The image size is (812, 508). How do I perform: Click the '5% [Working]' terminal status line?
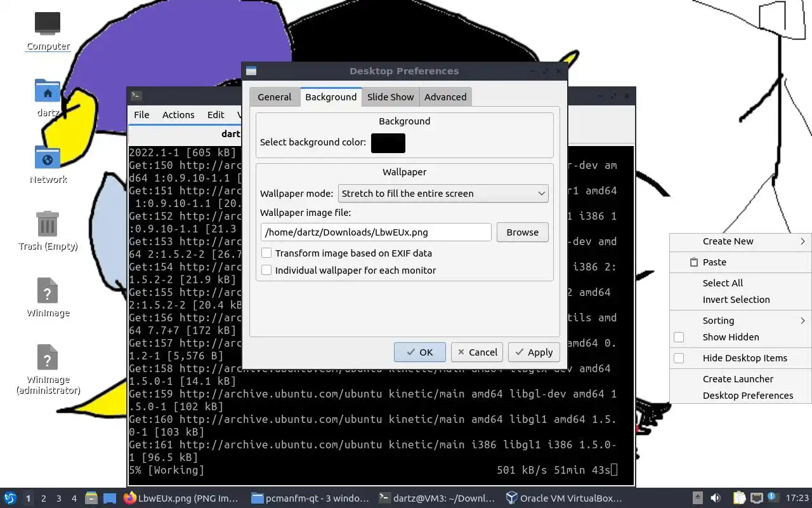coord(167,471)
